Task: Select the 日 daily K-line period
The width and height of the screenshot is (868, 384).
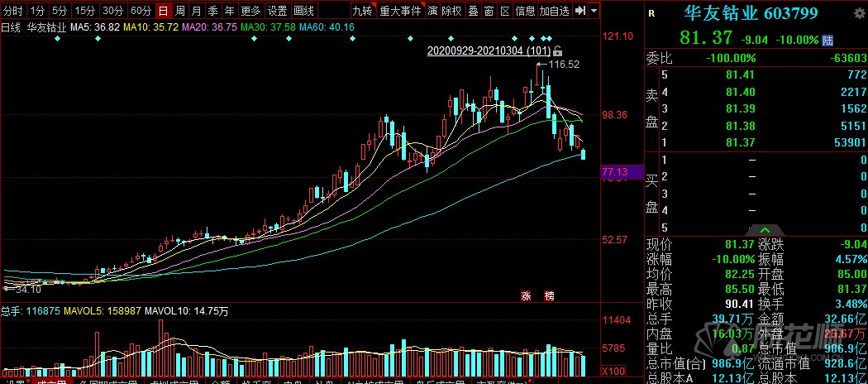Action: [164, 11]
